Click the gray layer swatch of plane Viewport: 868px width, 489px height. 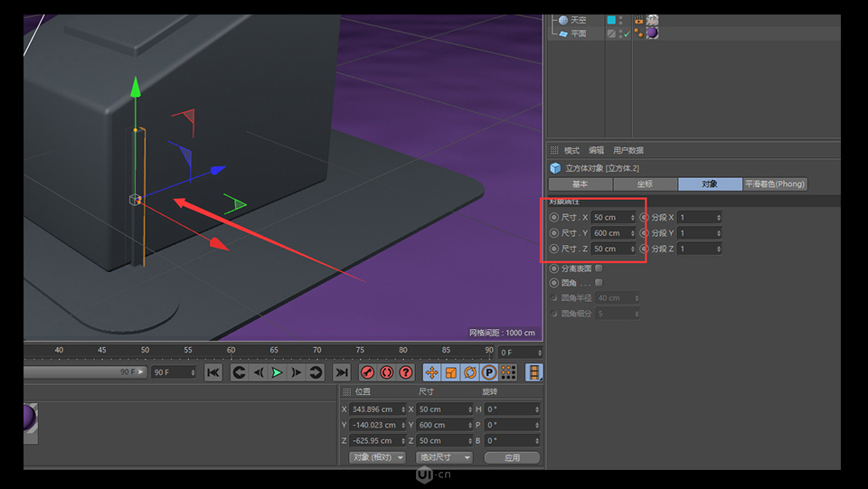[611, 33]
